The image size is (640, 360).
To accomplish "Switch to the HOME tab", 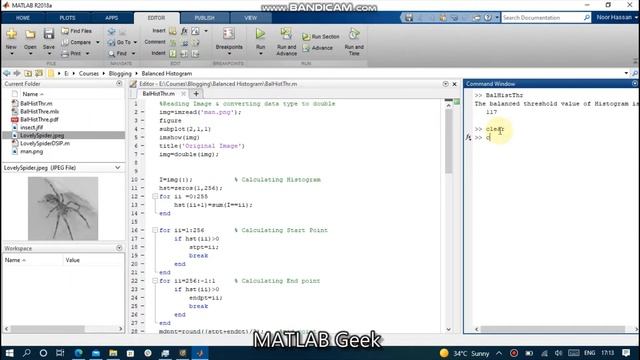I will point(23,18).
